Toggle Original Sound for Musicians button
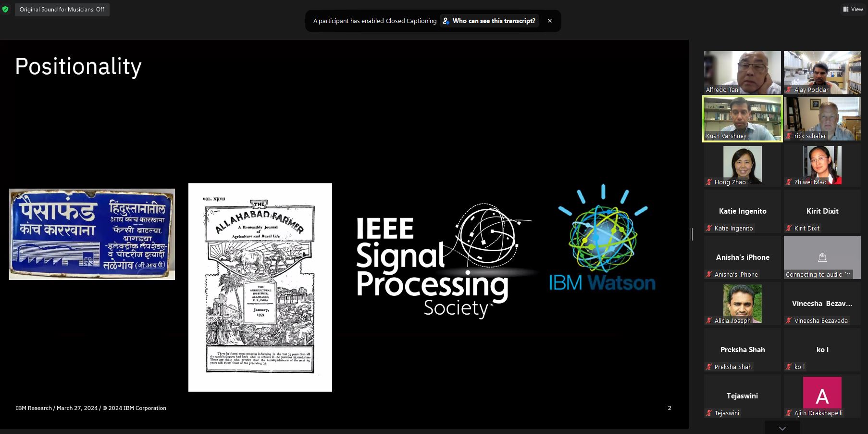 coord(62,10)
